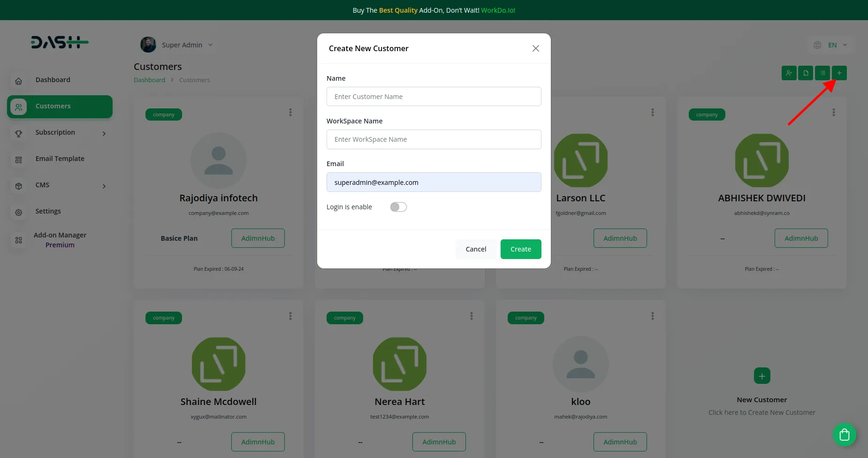Expand the Subscription submenu arrow
Viewport: 868px width, 458px height.
click(104, 134)
